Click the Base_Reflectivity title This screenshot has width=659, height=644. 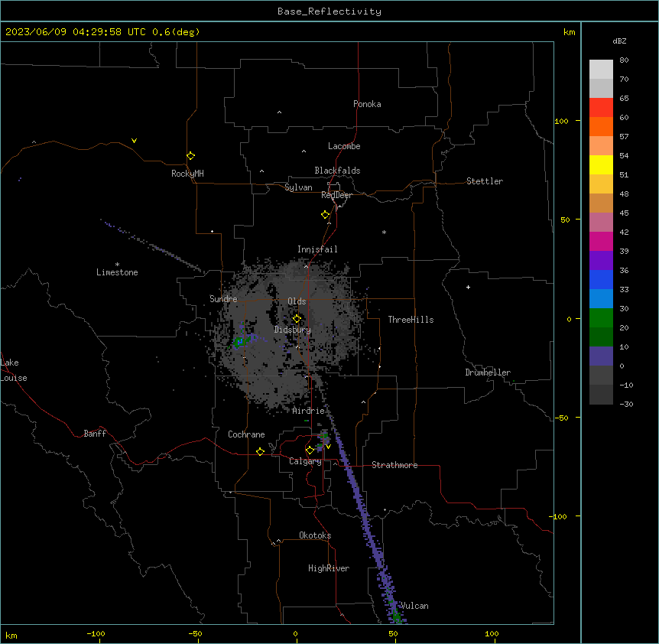[329, 11]
